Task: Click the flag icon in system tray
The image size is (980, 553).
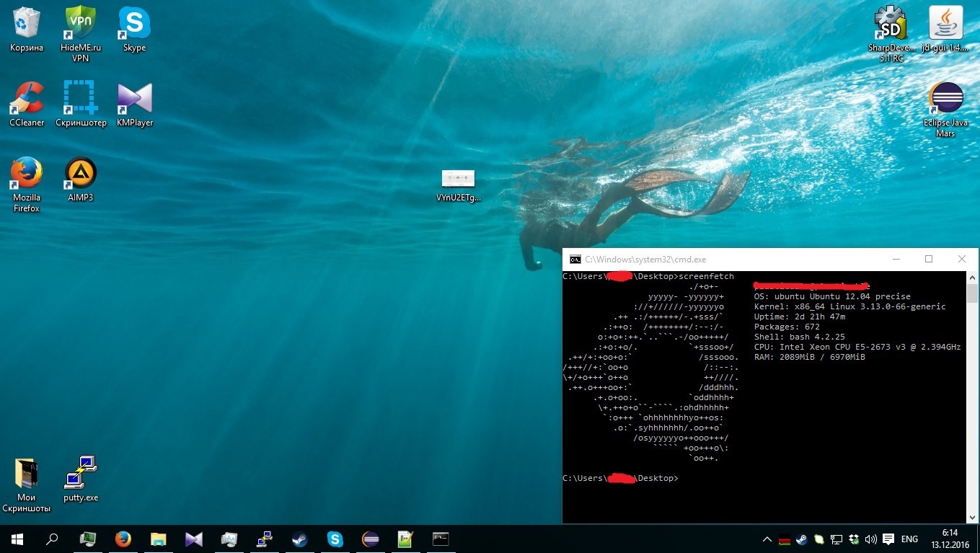Action: [x=783, y=539]
